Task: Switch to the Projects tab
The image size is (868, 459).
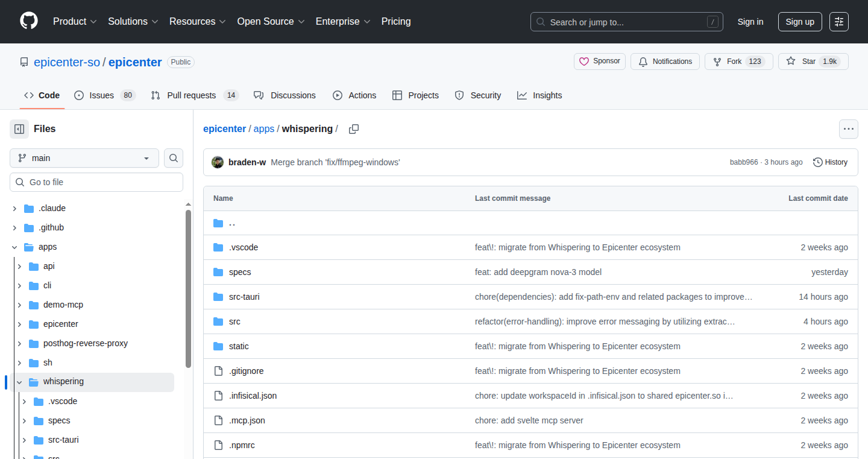Action: [x=415, y=95]
